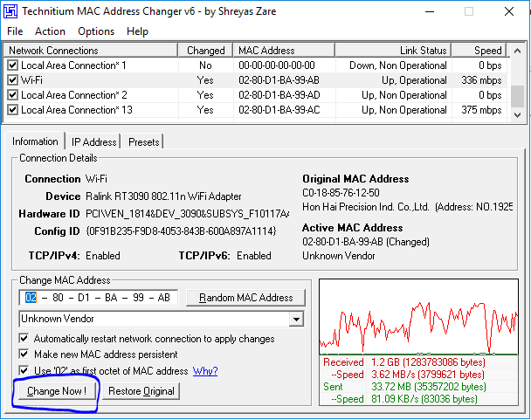The image size is (531, 420).
Task: Minimize the MAC Address Changer window
Action: pos(430,11)
